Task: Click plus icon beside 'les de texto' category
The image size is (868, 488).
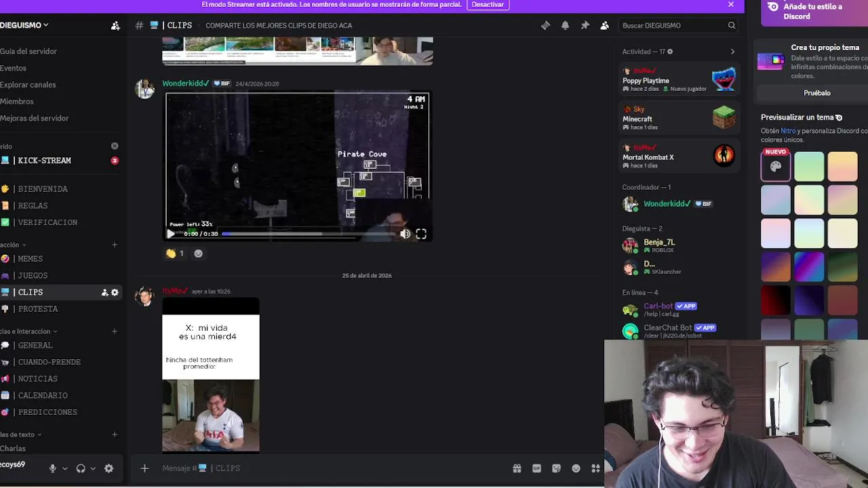Action: click(x=115, y=434)
